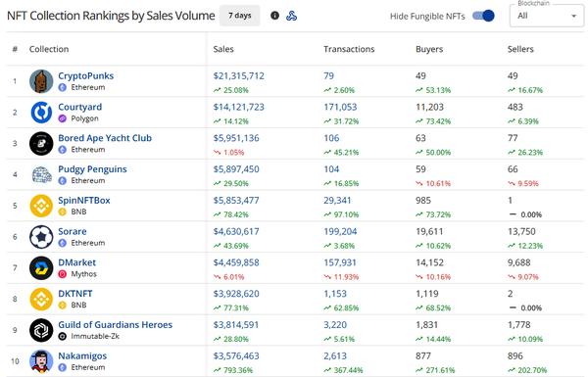Open the Guild of Guardians Heroes link
The width and height of the screenshot is (588, 377).
pyautogui.click(x=115, y=324)
